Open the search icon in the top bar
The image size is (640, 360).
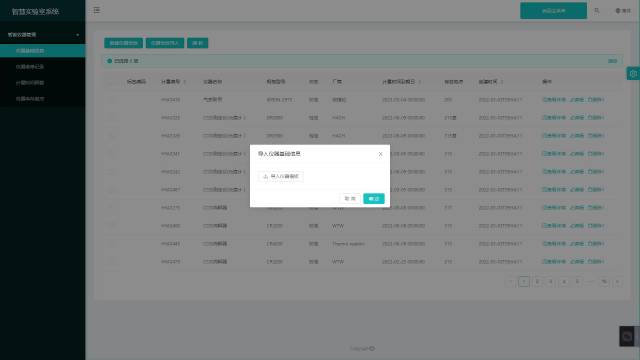(x=597, y=11)
